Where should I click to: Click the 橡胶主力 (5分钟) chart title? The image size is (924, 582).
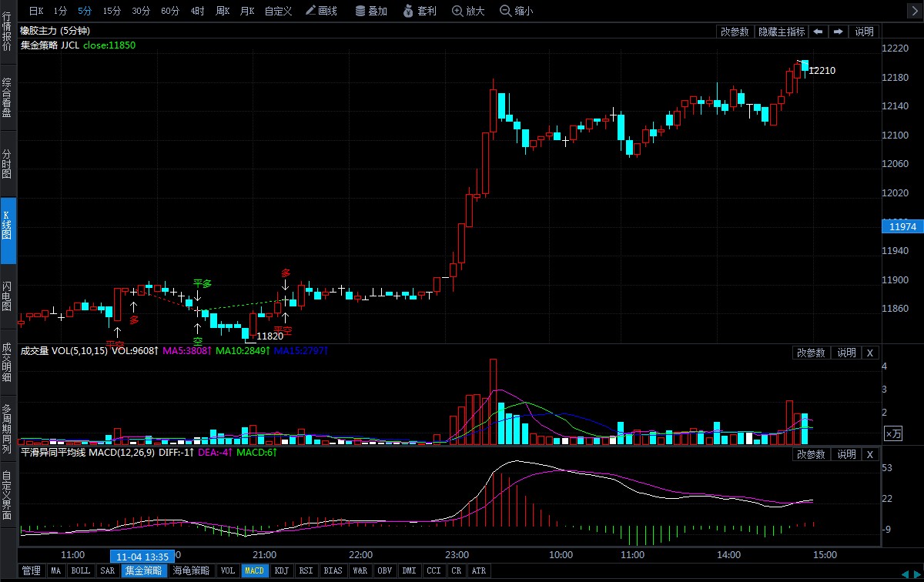pos(54,31)
